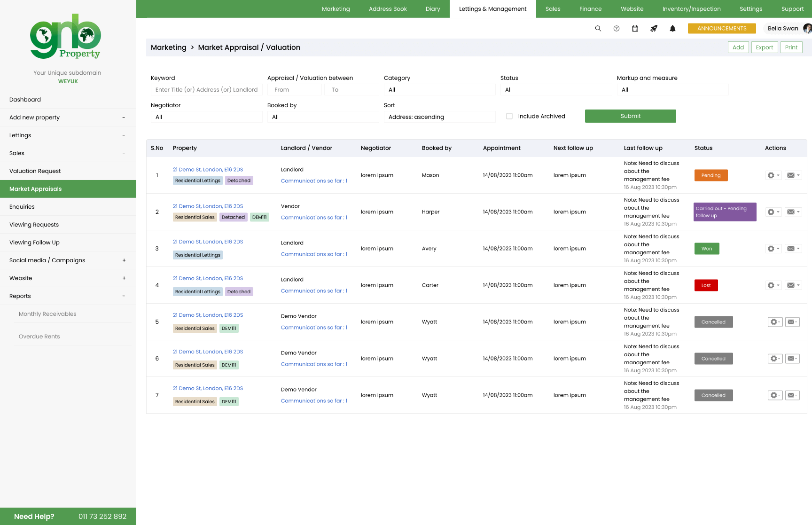Image resolution: width=812 pixels, height=525 pixels.
Task: Click envelope icon for row 7
Action: 792,395
